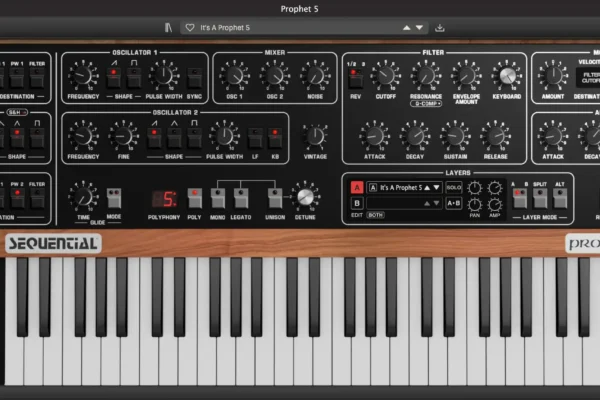Viewport: 600px width, 400px height.
Task: Flip the A/B layer mode switch
Action: pyautogui.click(x=520, y=198)
